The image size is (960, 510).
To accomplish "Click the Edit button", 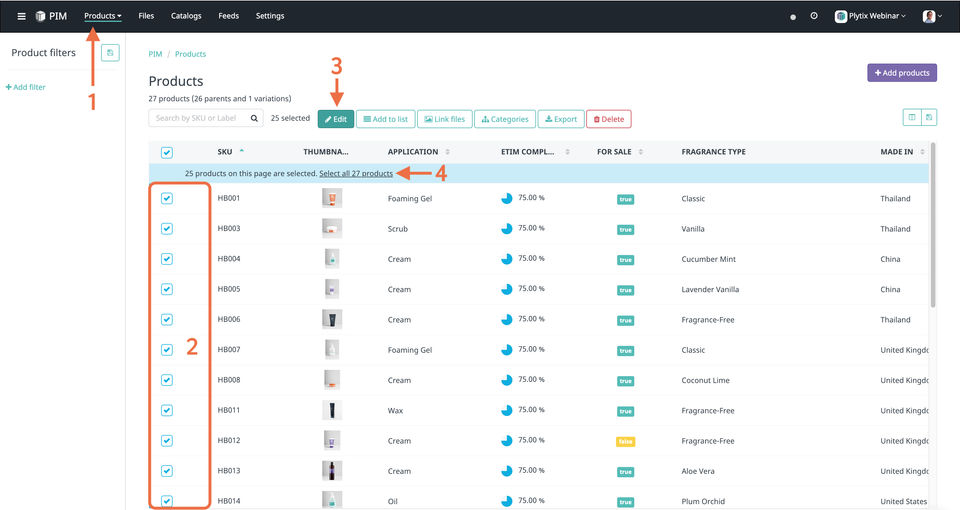I will pyautogui.click(x=336, y=119).
